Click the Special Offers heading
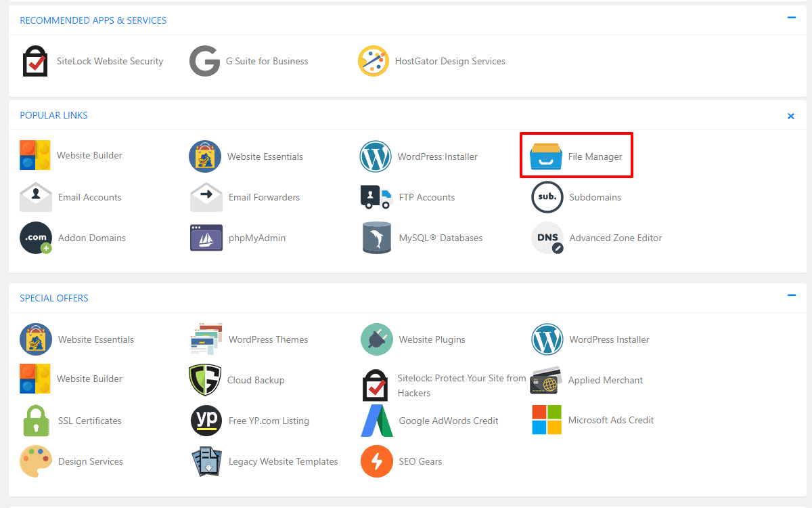This screenshot has width=812, height=508. [x=54, y=298]
